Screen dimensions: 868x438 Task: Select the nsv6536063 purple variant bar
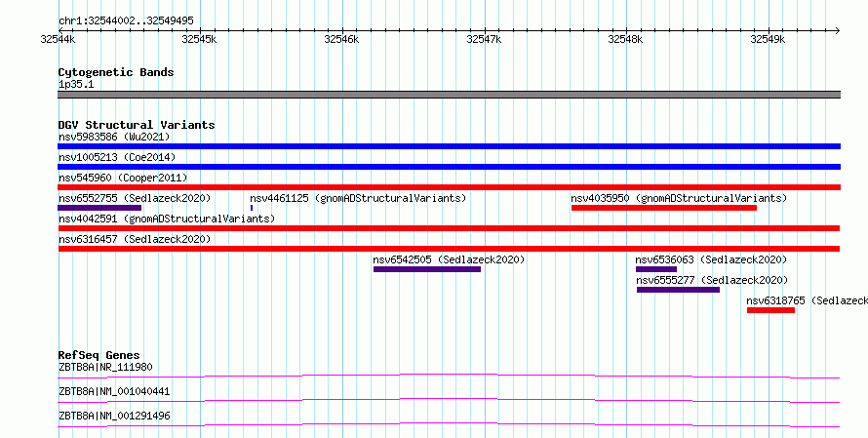coord(656,269)
